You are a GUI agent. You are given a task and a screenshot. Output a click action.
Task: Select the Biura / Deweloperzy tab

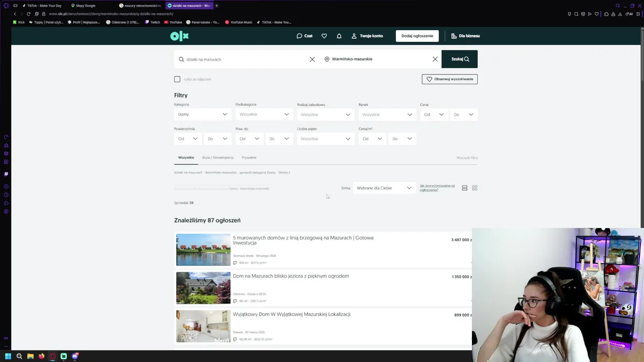coord(218,157)
